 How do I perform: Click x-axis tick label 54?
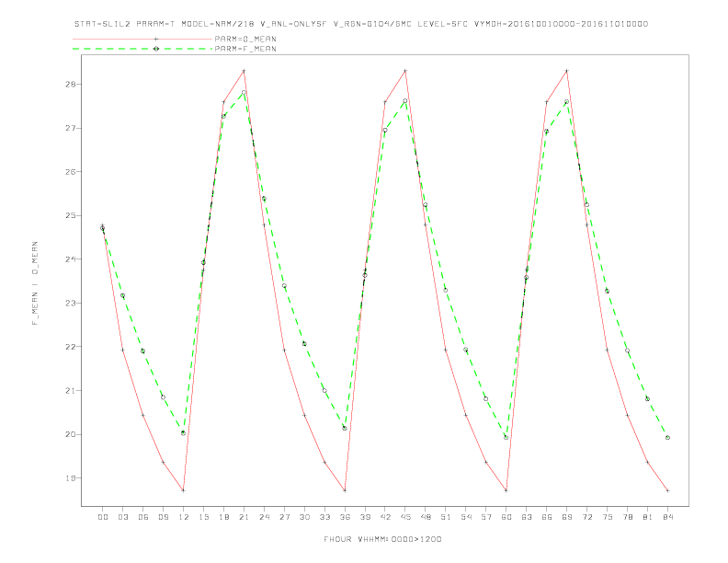[466, 517]
